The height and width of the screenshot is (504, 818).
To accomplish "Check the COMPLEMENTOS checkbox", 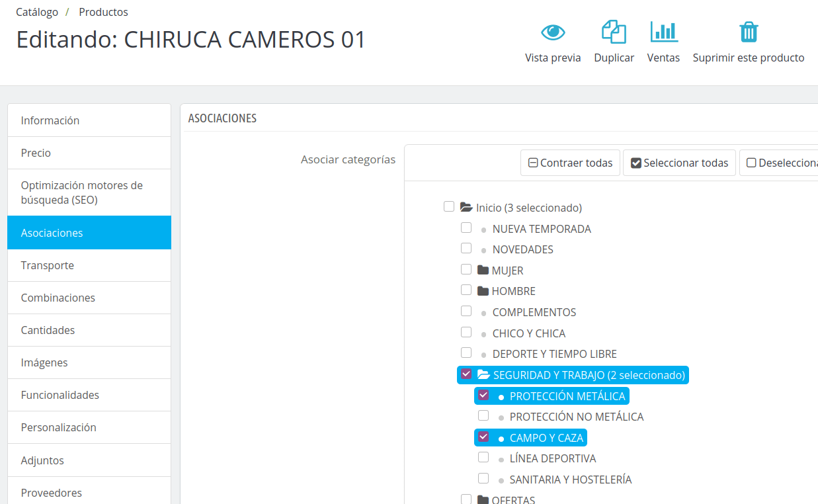I will tap(466, 311).
